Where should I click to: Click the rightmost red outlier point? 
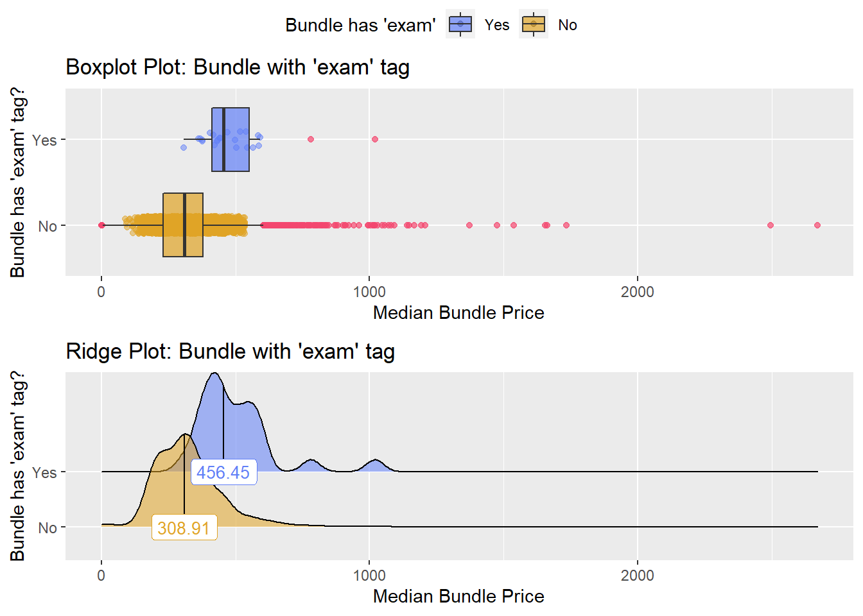tap(817, 225)
